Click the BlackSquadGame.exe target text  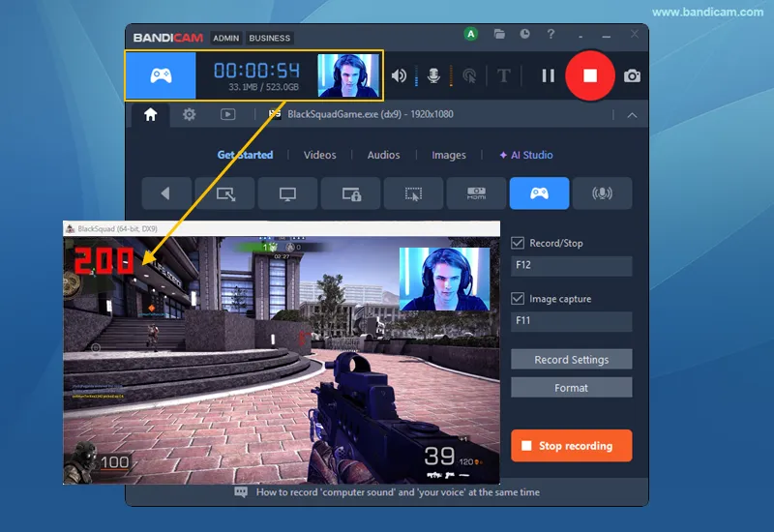point(371,114)
